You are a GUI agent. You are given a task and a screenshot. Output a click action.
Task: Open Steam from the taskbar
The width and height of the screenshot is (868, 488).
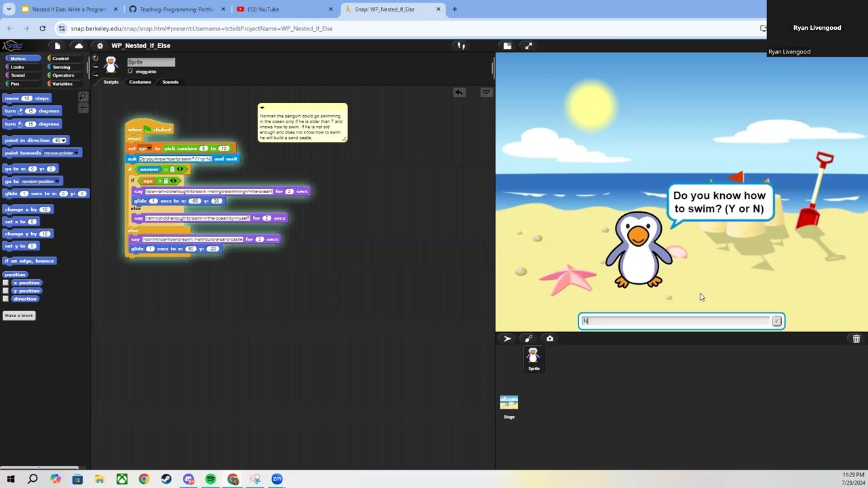[x=166, y=479]
